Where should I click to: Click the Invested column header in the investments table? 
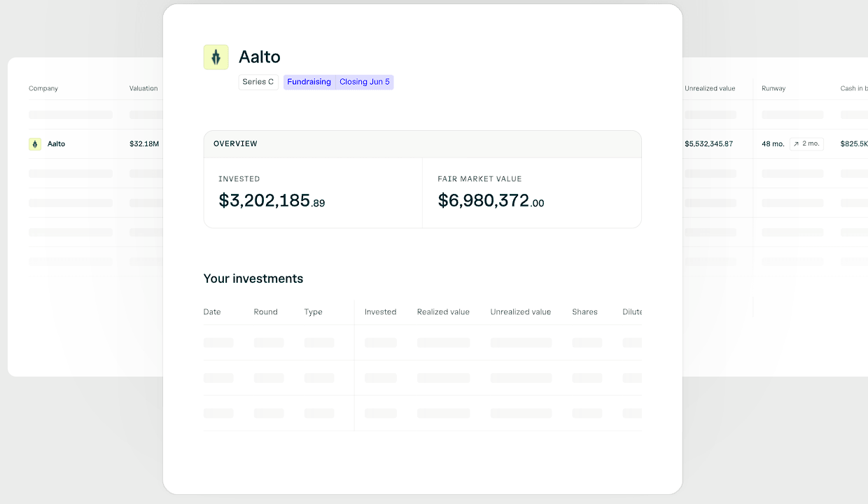click(x=381, y=312)
